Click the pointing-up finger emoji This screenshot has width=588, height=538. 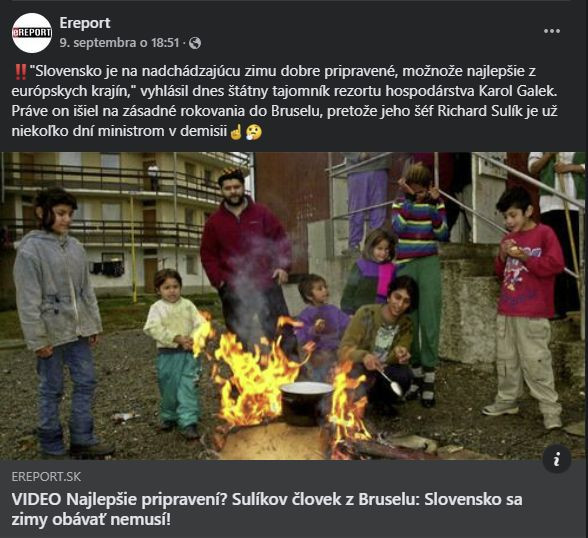coord(236,132)
